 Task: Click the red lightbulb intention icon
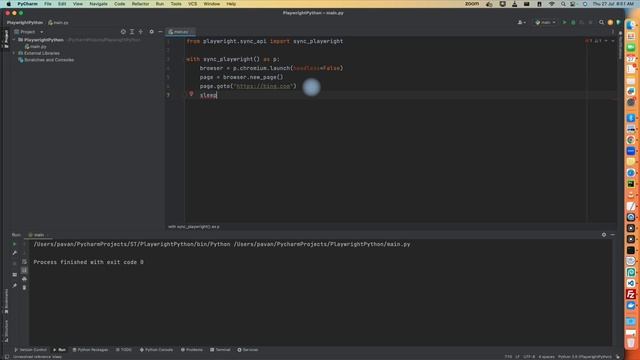[191, 94]
